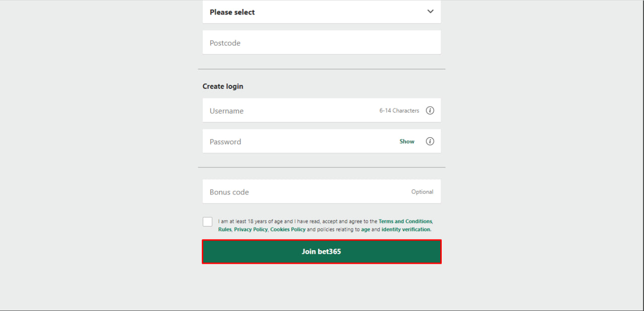Screen dimensions: 644x311
Task: Click the Password field info icon
Action: (x=430, y=141)
